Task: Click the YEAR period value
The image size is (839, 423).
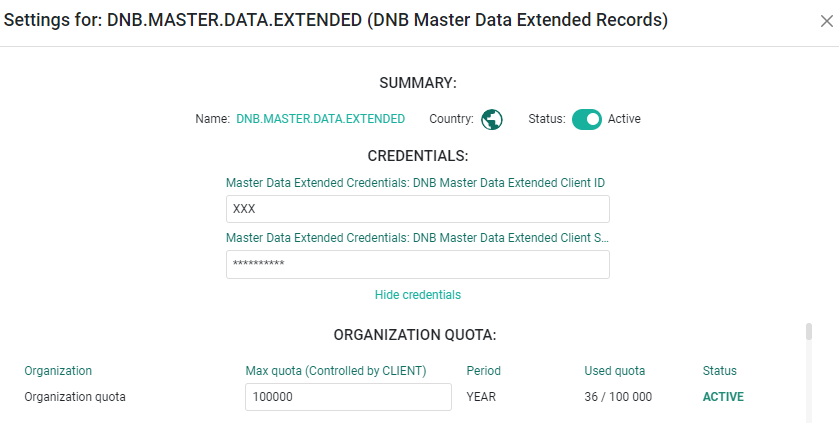Action: [481, 397]
